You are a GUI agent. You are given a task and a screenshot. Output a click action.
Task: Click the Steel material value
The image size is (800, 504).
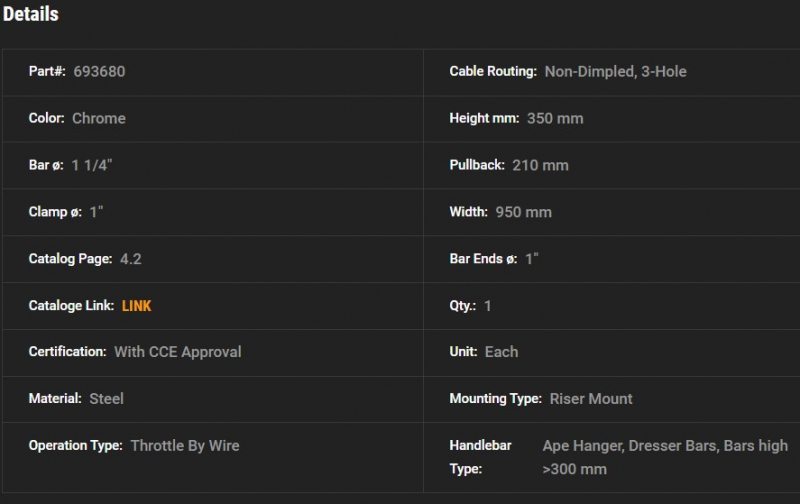coord(106,399)
